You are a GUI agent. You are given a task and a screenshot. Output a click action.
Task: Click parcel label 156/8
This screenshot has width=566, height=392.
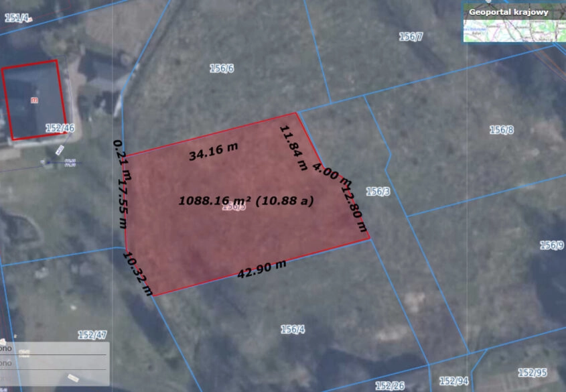tap(502, 130)
